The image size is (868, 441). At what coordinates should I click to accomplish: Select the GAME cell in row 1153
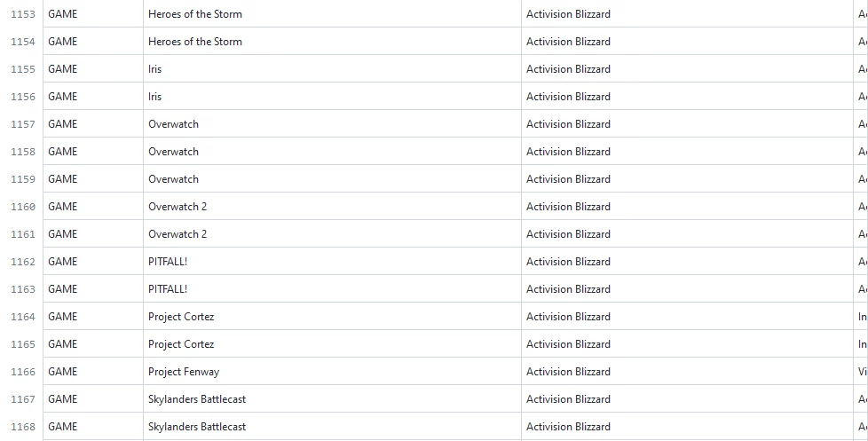click(93, 14)
